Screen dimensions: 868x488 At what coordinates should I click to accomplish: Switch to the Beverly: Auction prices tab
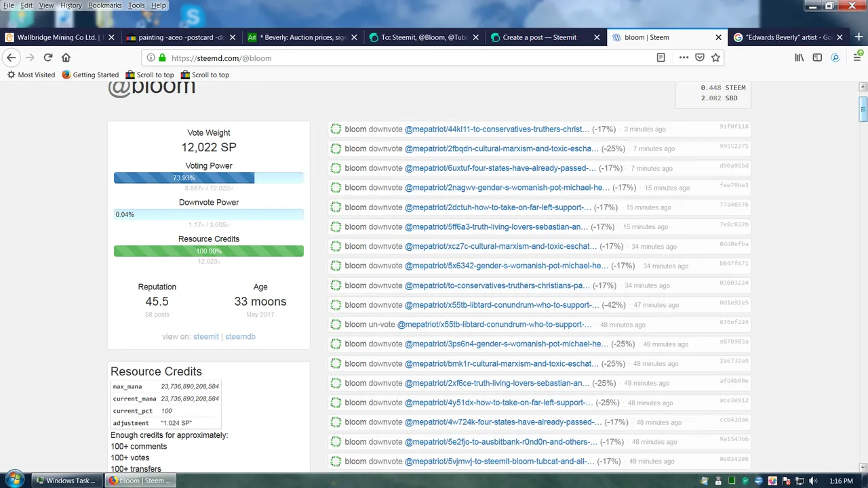(302, 37)
